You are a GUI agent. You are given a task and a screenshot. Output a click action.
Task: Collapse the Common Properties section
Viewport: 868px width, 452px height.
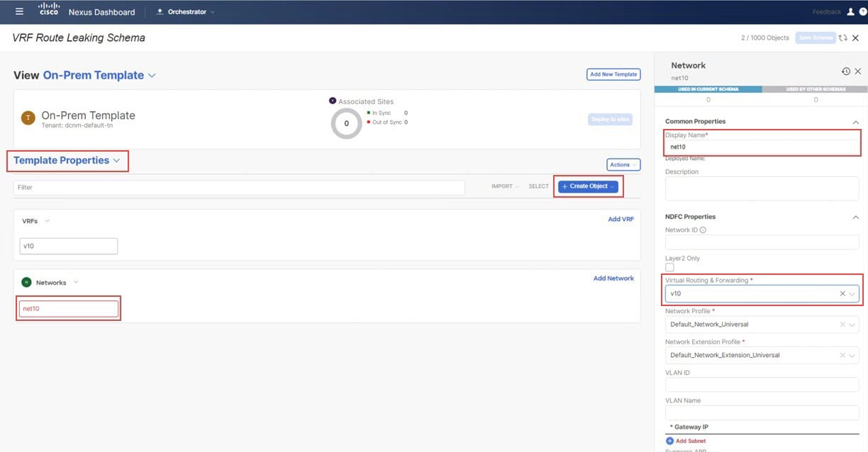855,122
